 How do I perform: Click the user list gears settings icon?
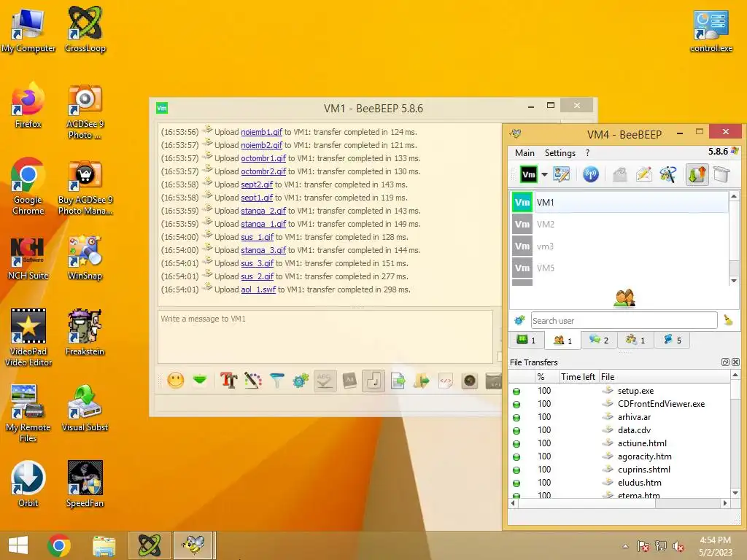coord(519,320)
